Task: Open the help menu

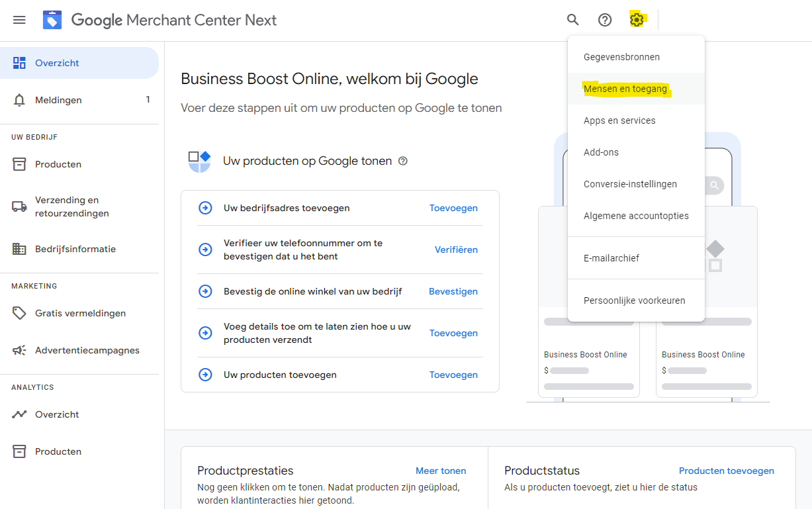Action: click(x=604, y=20)
